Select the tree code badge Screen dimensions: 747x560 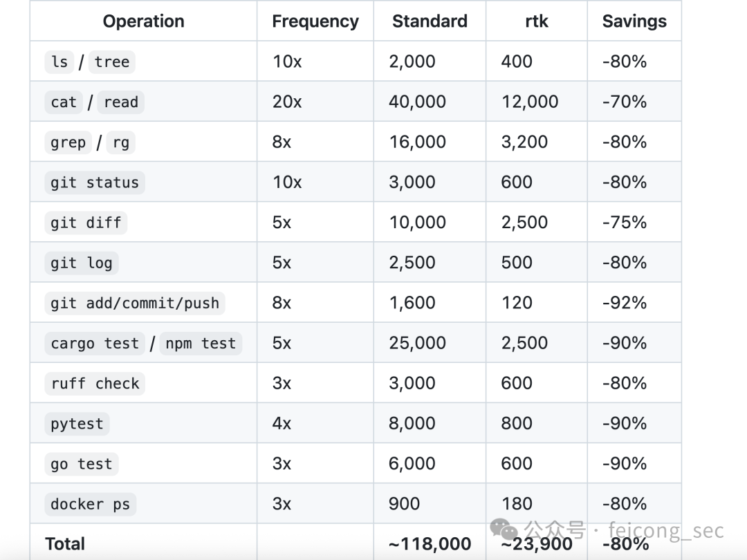pyautogui.click(x=112, y=62)
